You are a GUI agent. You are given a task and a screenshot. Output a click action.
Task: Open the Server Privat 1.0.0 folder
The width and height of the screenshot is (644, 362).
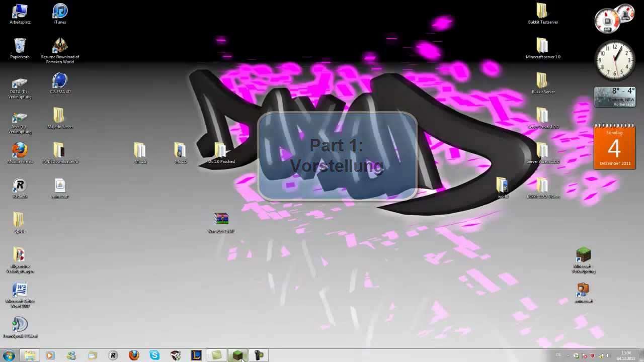point(542,119)
